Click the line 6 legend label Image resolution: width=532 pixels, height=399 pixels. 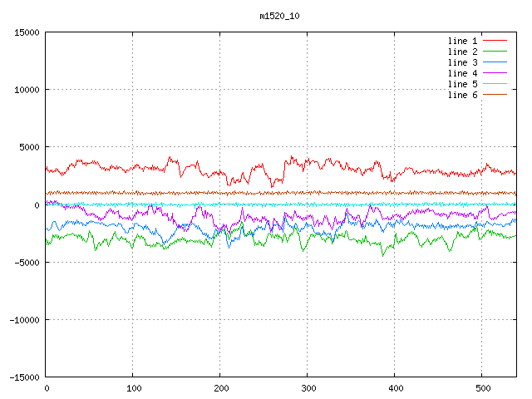463,95
